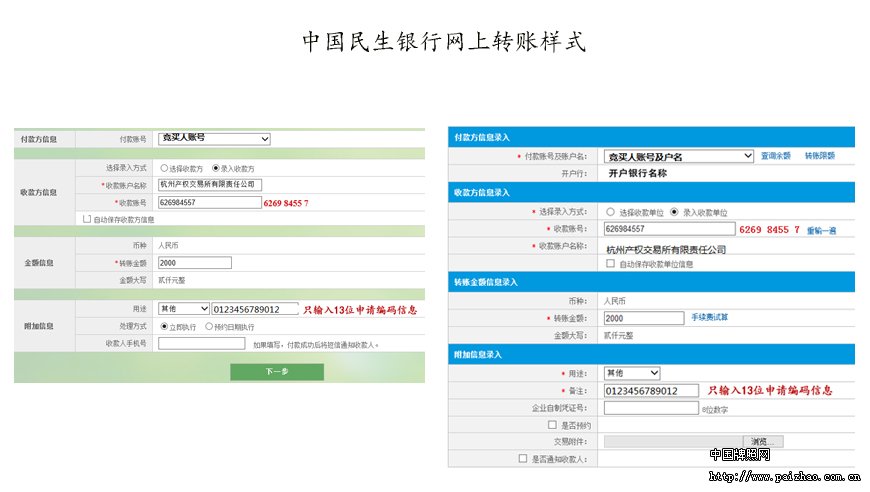The width and height of the screenshot is (870, 492).
Task: Enable the '是否通知收款人' checkbox
Action: (523, 459)
